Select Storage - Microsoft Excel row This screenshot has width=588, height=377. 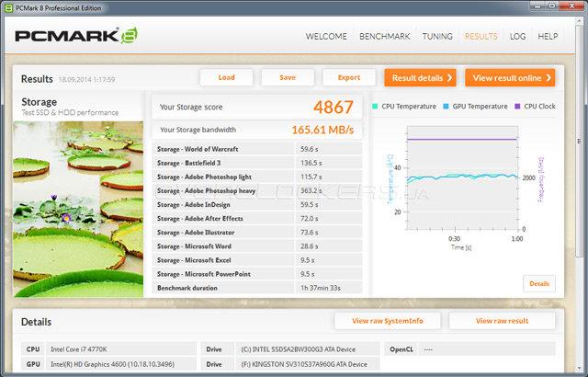pos(257,260)
